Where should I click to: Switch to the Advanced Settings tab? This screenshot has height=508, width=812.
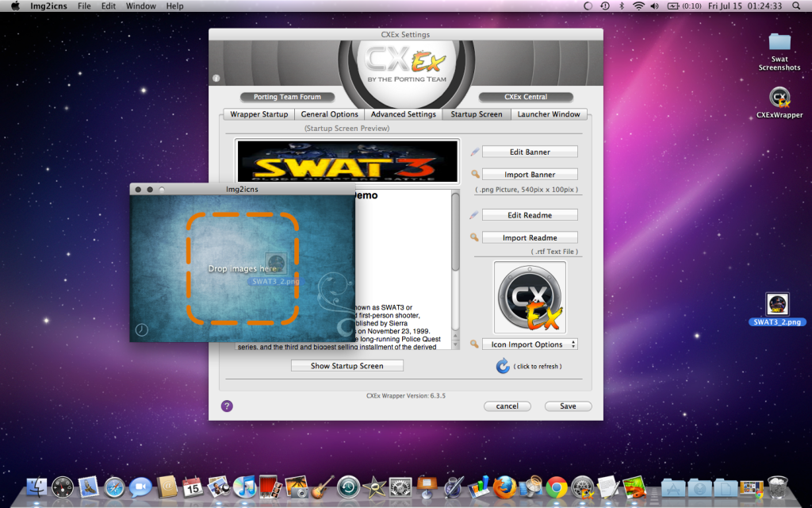click(x=404, y=114)
